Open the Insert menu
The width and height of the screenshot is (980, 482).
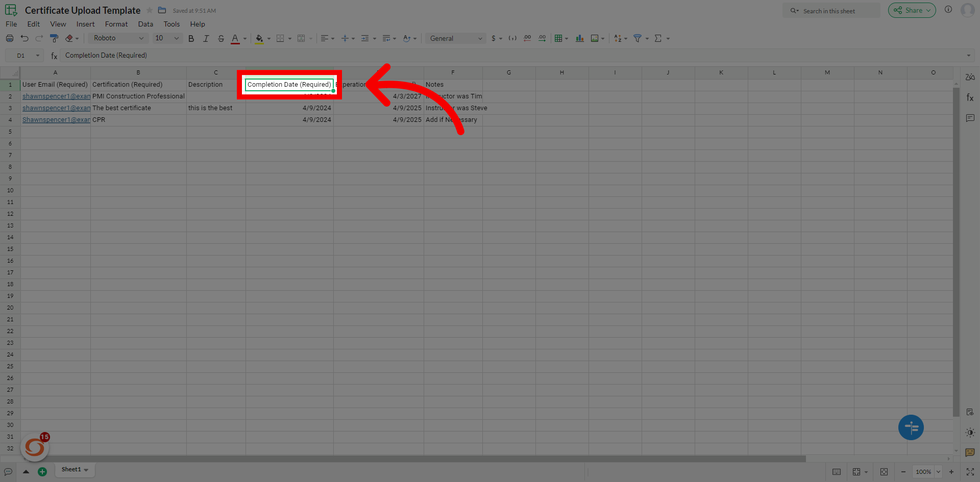click(86, 24)
